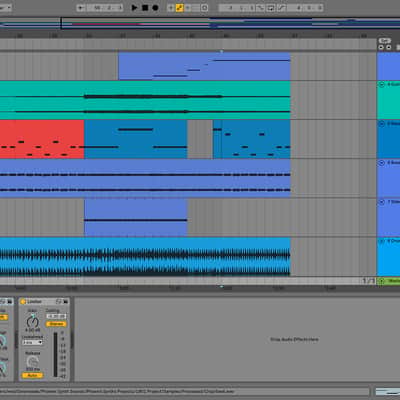Click the arrangement overview strip

[200, 23]
